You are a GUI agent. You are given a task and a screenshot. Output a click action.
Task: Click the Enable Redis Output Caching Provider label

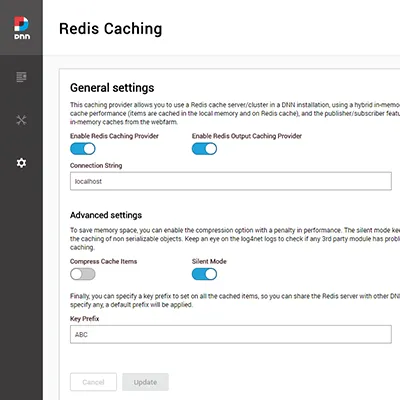(247, 136)
